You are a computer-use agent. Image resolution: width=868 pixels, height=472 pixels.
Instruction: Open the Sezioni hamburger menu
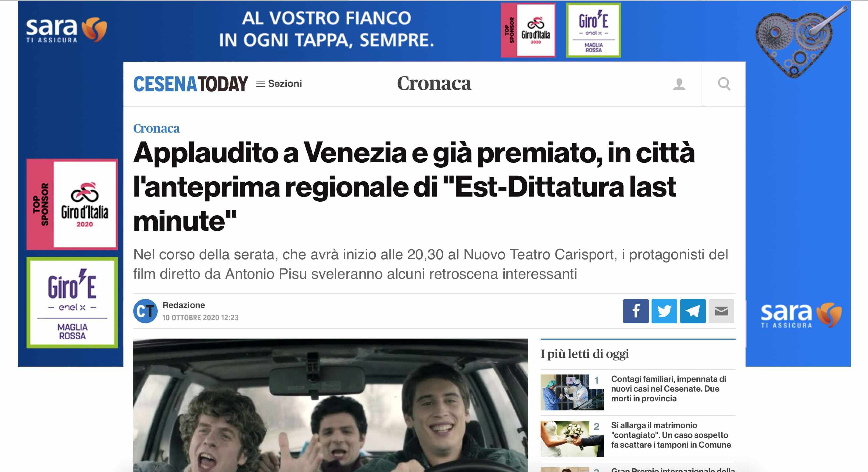[x=279, y=83]
